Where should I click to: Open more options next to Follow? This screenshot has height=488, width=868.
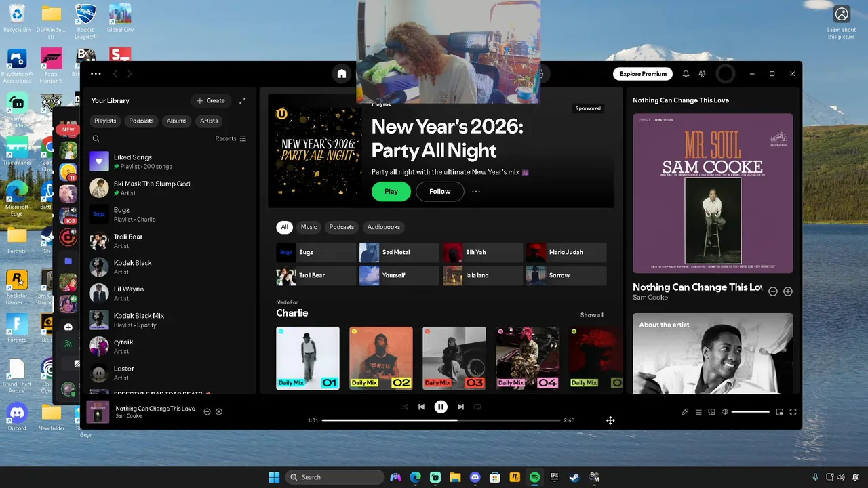tap(476, 191)
